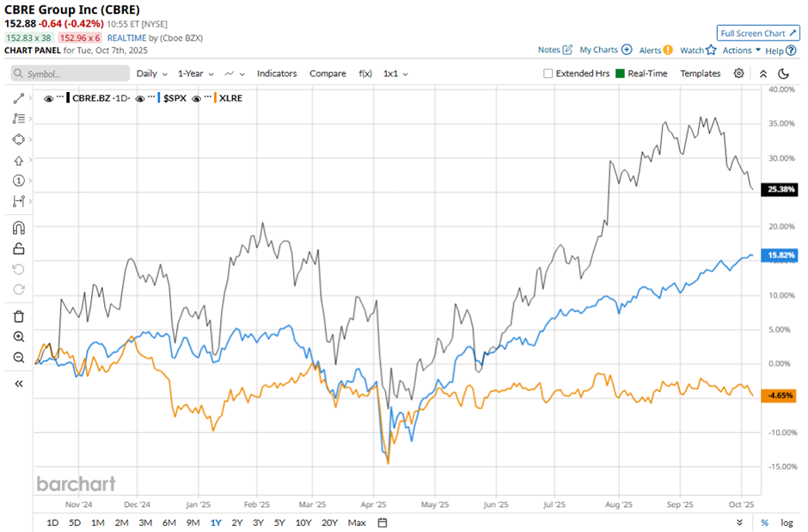Undo the last chart action

19,269
